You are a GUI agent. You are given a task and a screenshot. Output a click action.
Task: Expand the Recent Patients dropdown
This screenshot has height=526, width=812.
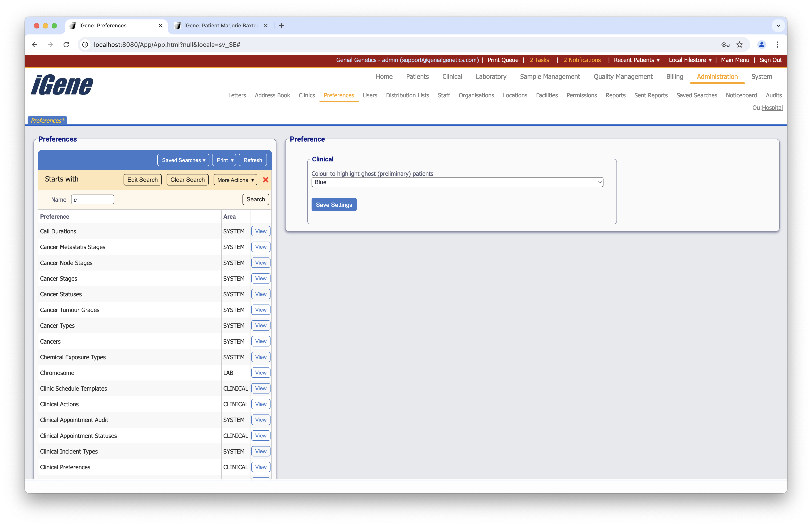pos(636,60)
